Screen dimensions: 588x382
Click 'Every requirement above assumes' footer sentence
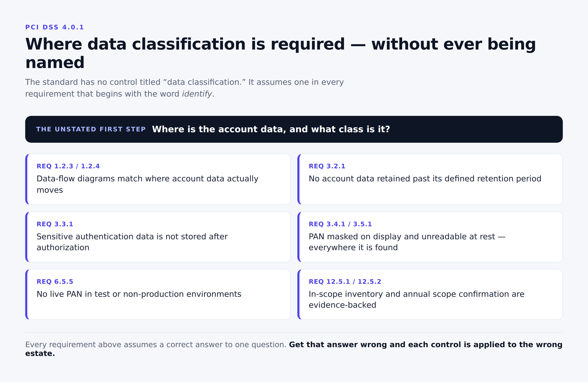coord(156,344)
